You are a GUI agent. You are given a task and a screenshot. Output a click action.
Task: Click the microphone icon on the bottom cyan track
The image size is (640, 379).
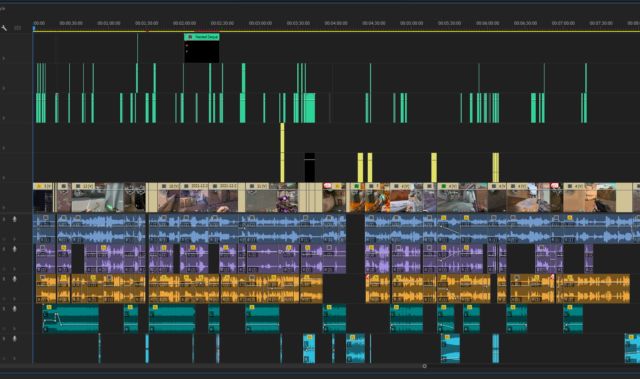pyautogui.click(x=15, y=338)
